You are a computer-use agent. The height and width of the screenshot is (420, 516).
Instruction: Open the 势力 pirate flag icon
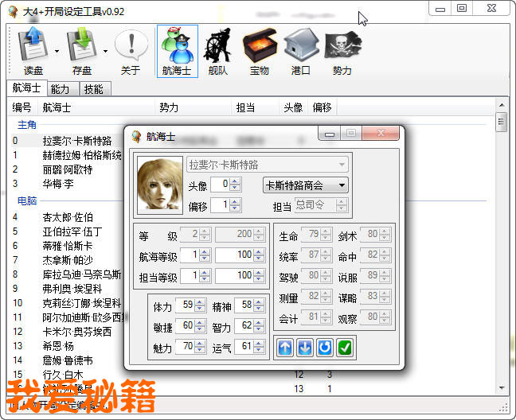point(342,50)
